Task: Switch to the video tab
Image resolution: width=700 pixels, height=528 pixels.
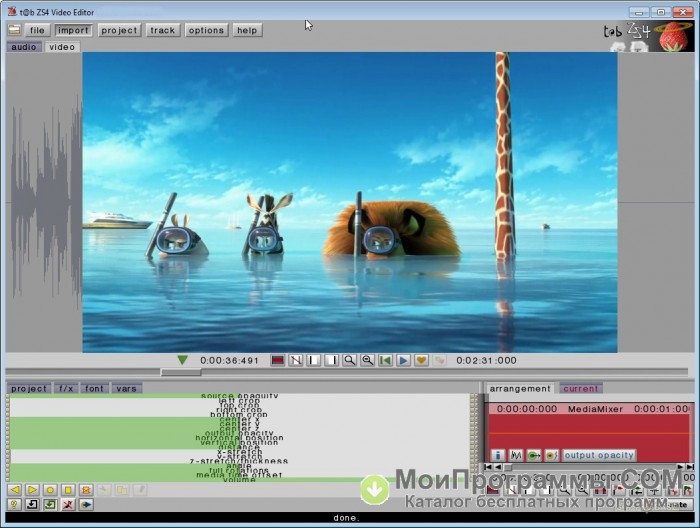Action: (x=62, y=47)
